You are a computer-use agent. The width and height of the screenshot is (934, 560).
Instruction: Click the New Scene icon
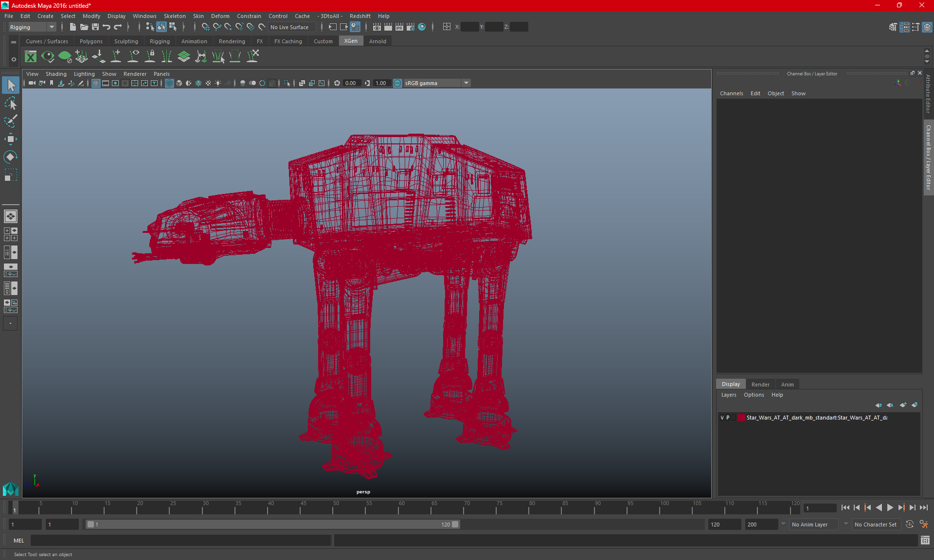(72, 27)
